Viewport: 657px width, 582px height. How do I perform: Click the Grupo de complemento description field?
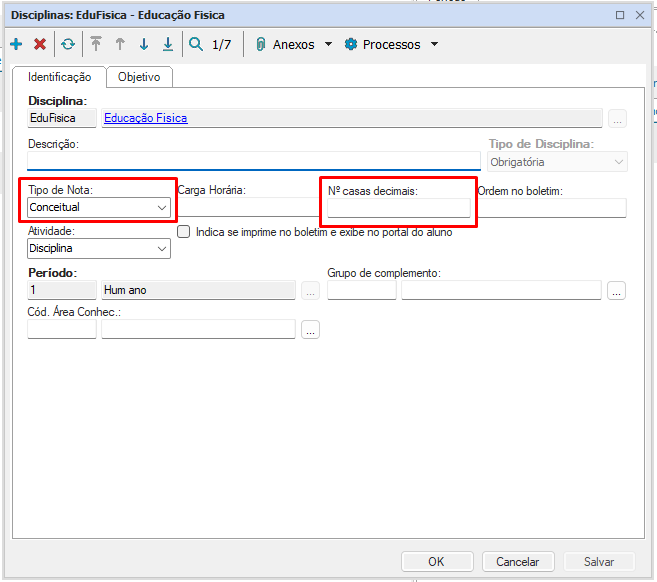coord(501,290)
